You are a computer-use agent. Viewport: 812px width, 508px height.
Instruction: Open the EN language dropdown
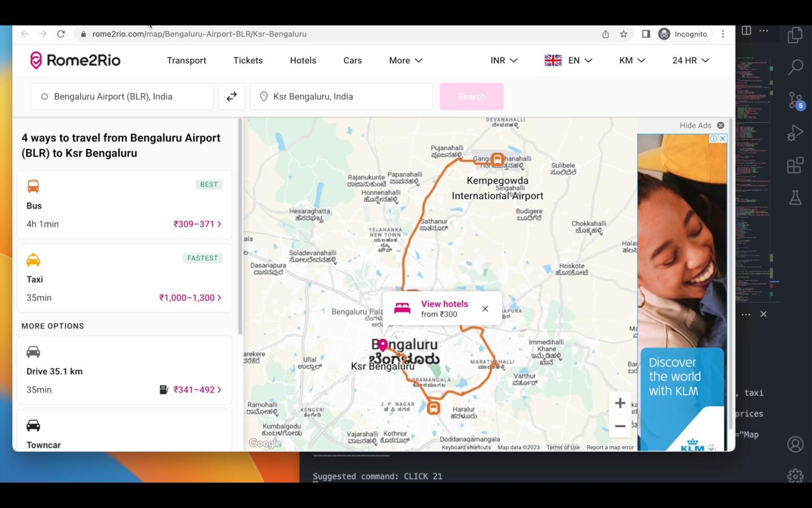568,60
